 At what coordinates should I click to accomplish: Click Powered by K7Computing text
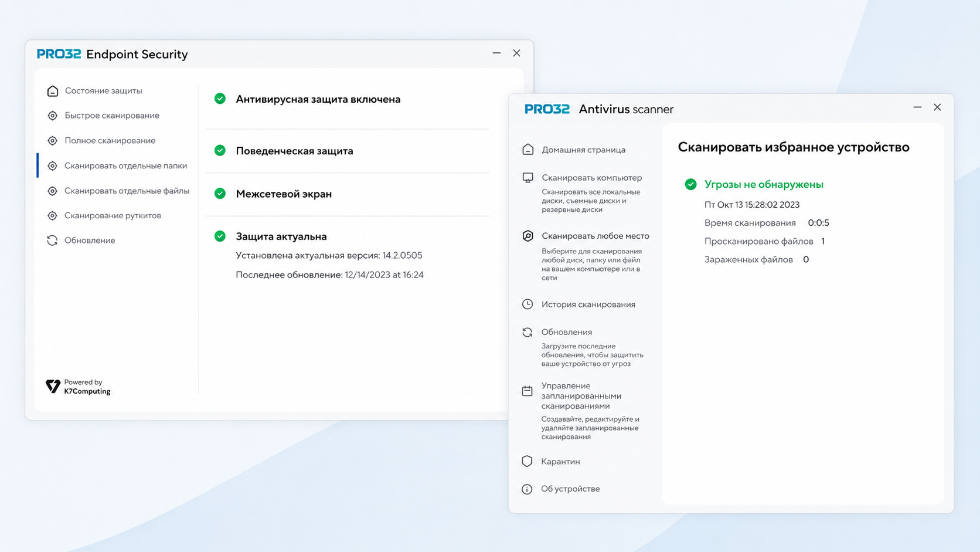point(87,387)
